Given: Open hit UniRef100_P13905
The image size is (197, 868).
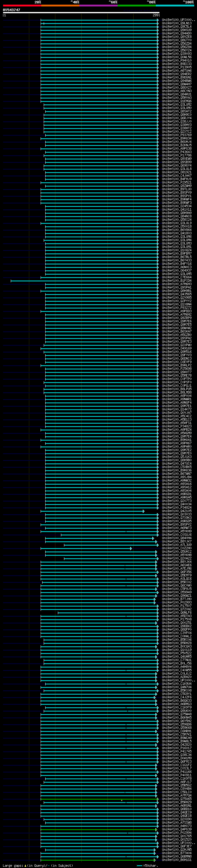Looking at the screenshot, I should (x=177, y=67).
